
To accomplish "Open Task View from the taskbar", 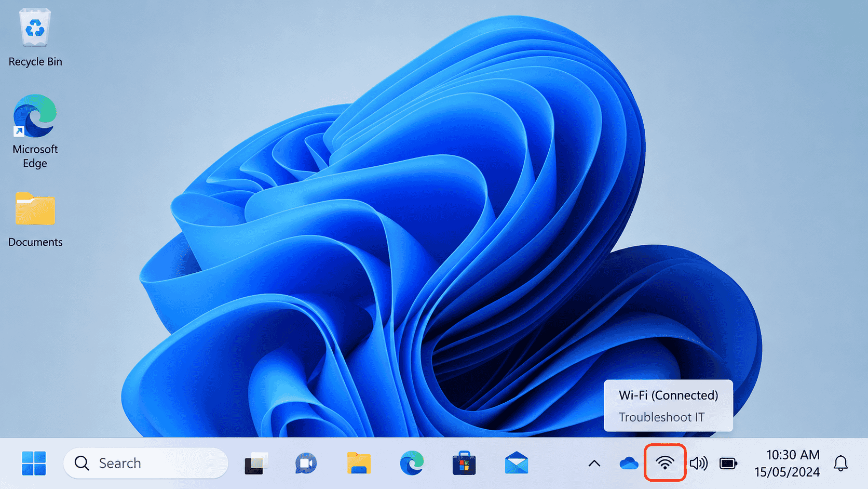I will click(256, 463).
